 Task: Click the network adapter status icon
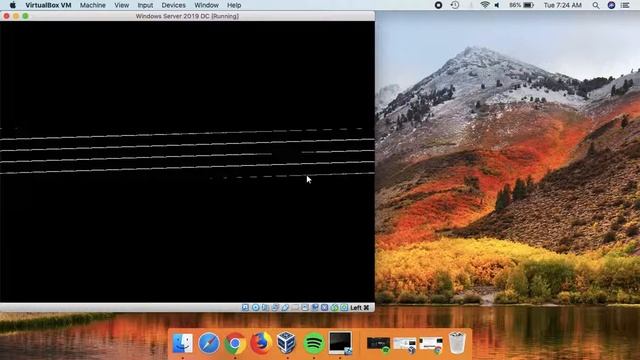click(x=275, y=307)
